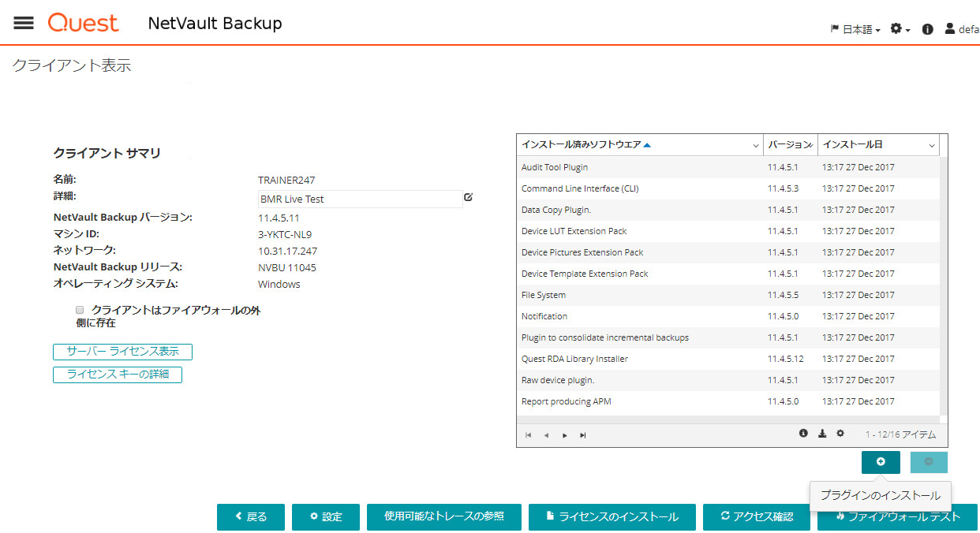Select Device Template Extension Pack row
980x533 pixels.
728,274
